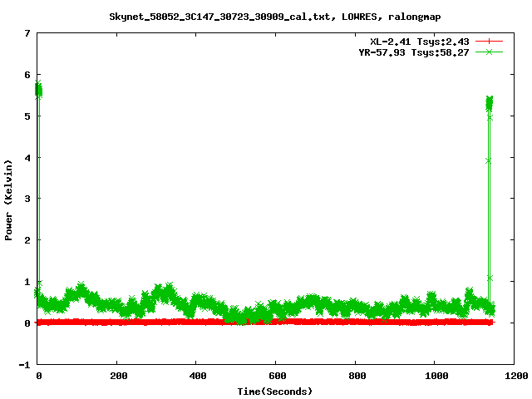The height and width of the screenshot is (399, 532).
Task: Click y-axis tick label 7
Action: point(27,33)
